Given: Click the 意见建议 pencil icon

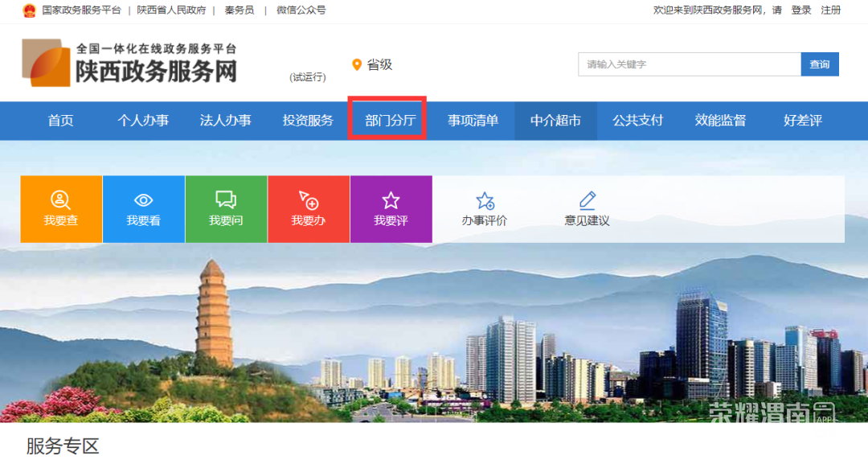Looking at the screenshot, I should 588,200.
